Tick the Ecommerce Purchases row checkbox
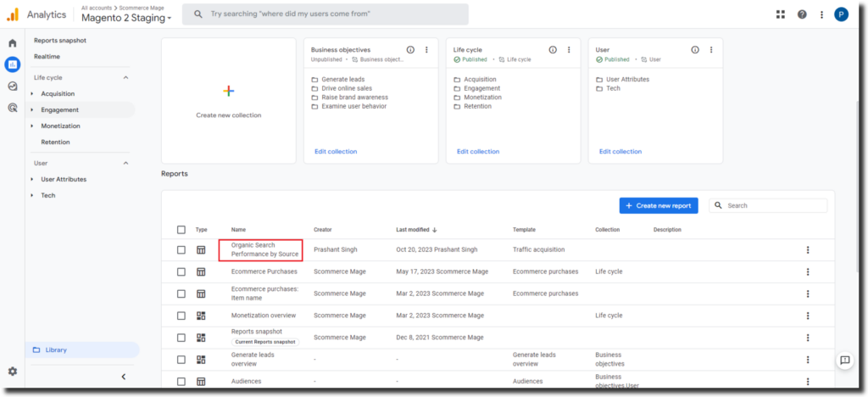The width and height of the screenshot is (868, 397). (x=181, y=271)
